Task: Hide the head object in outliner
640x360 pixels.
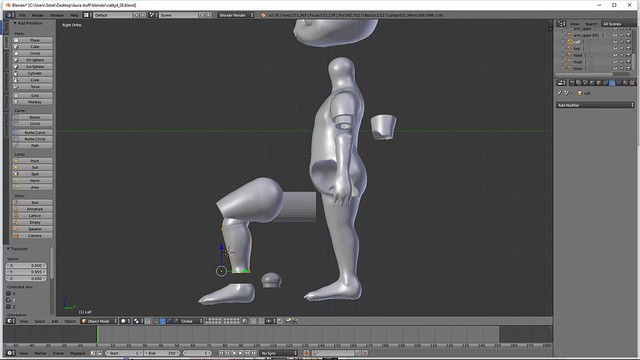Action: coord(615,55)
